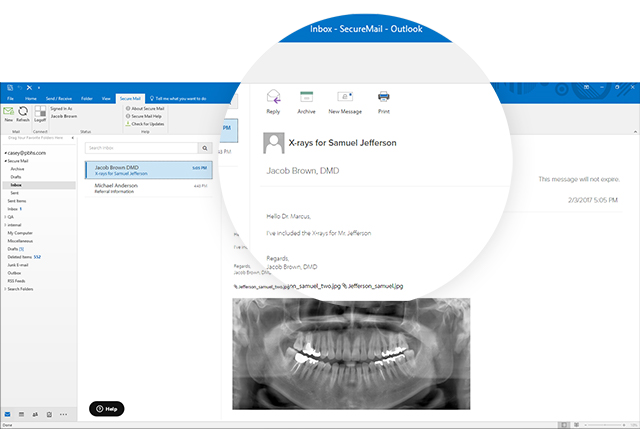
Task: Click the Delete X quick access icon
Action: pos(29,87)
